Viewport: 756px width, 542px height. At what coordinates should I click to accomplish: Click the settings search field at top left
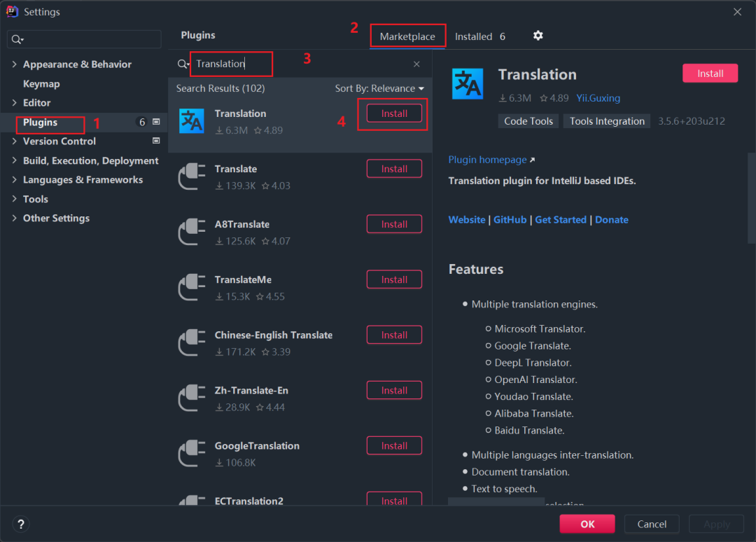click(85, 39)
